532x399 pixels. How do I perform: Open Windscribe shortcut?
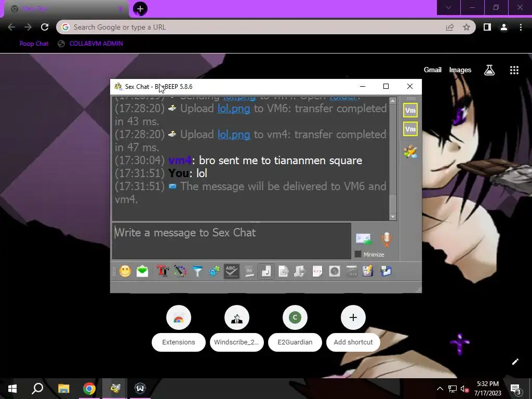(x=237, y=328)
